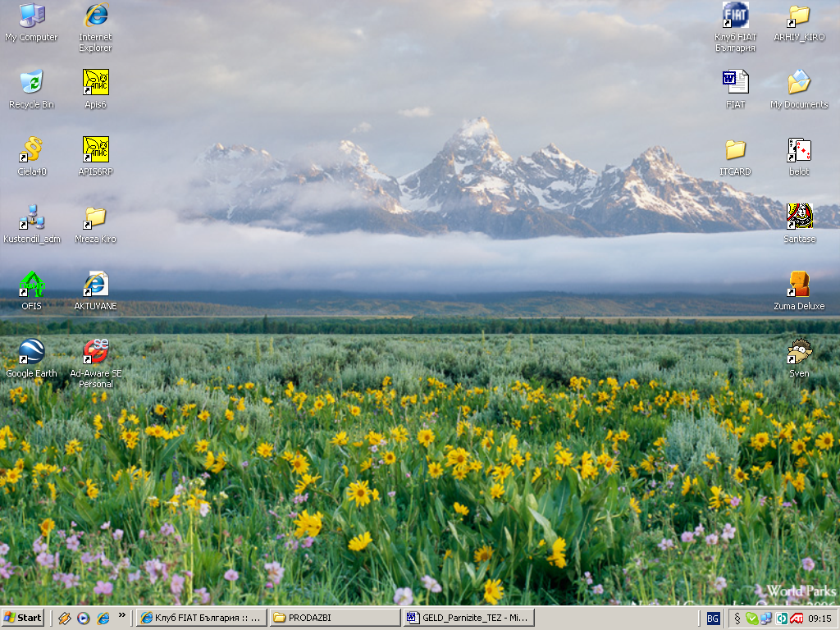Viewport: 840px width, 630px height.
Task: Switch to the PRODAZBI taskbar window
Action: click(x=335, y=618)
